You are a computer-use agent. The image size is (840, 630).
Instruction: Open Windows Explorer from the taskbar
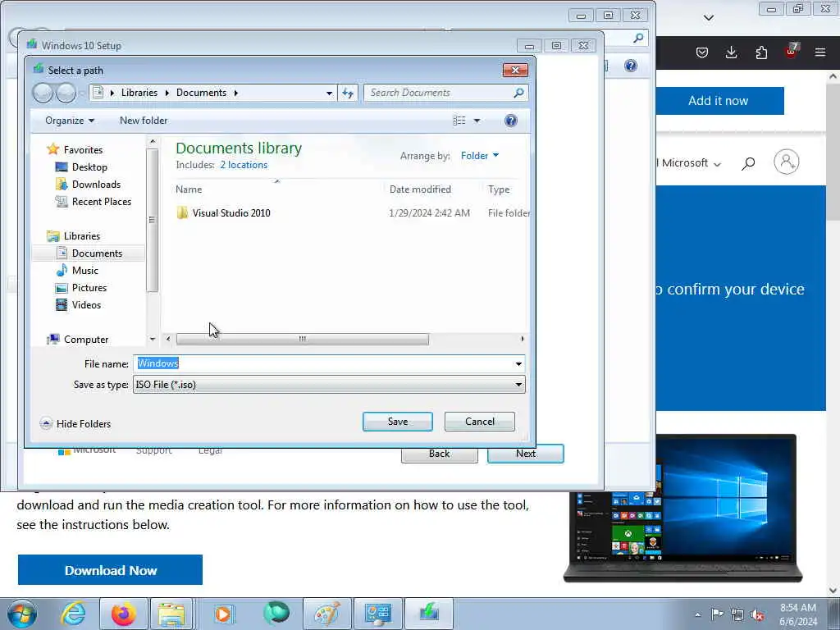click(171, 614)
